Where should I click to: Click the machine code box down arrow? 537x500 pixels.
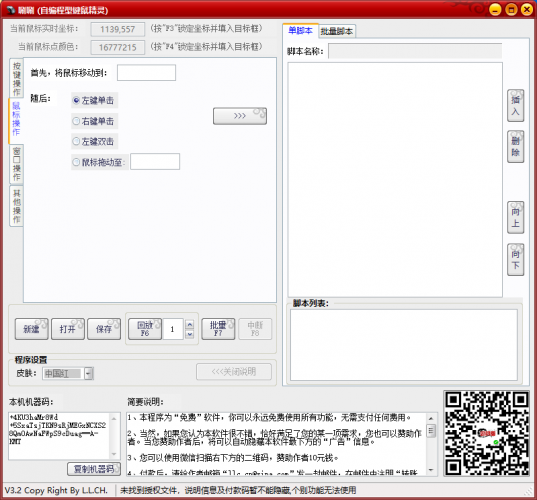pyautogui.click(x=114, y=454)
